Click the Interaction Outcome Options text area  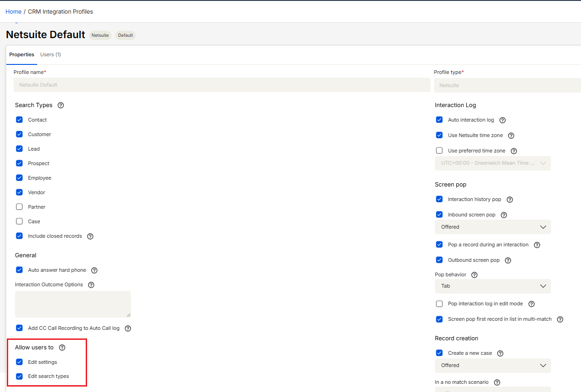point(73,304)
